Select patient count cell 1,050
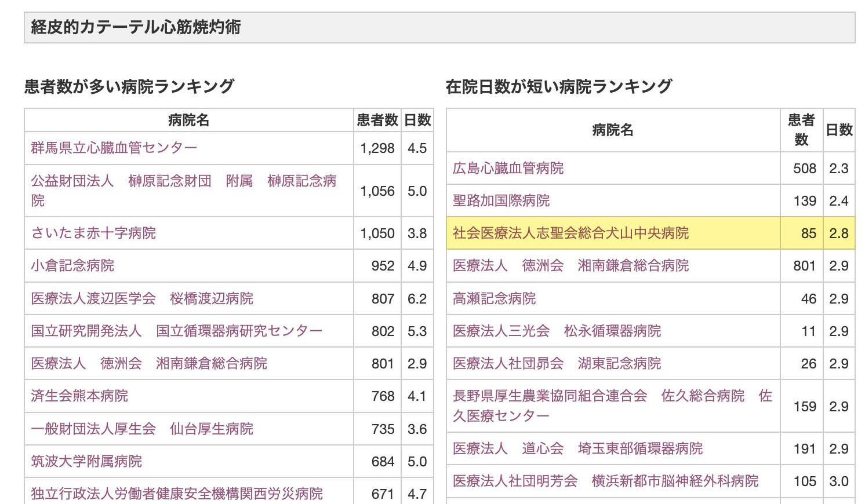This screenshot has height=504, width=865. [x=377, y=233]
